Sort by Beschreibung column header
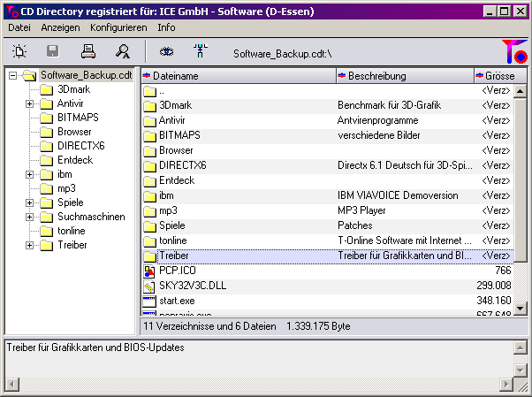The height and width of the screenshot is (397, 532). click(x=405, y=76)
